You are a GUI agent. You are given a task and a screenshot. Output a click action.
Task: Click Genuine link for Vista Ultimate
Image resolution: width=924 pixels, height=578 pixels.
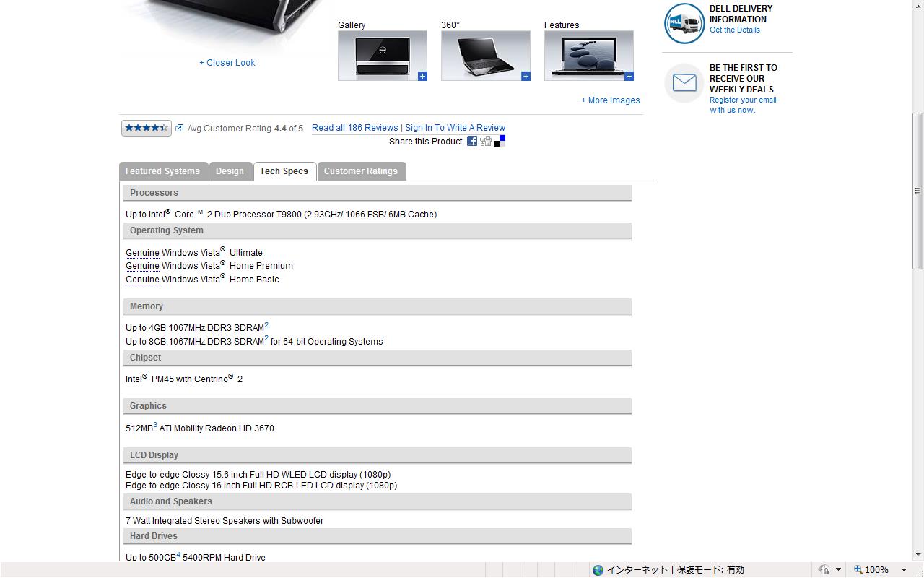coord(142,253)
